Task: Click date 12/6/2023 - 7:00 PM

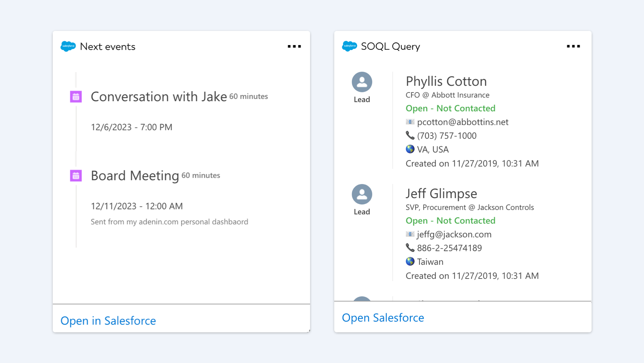Action: click(131, 127)
